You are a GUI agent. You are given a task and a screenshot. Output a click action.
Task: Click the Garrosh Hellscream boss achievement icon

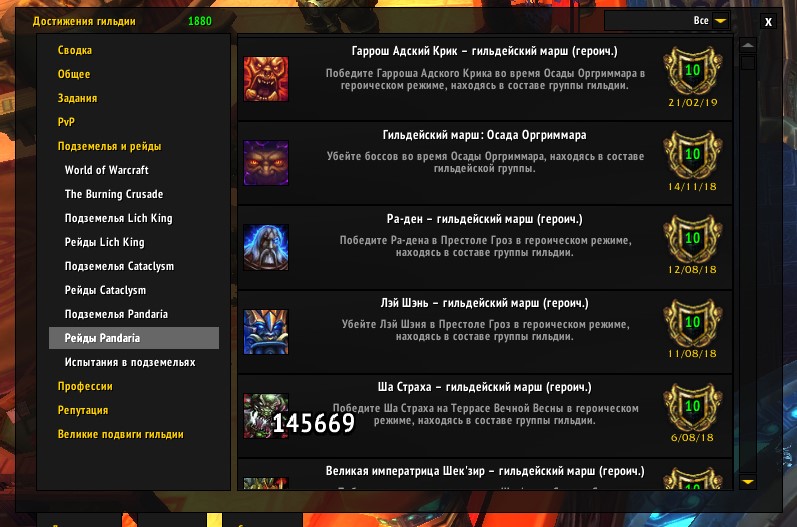pos(266,79)
